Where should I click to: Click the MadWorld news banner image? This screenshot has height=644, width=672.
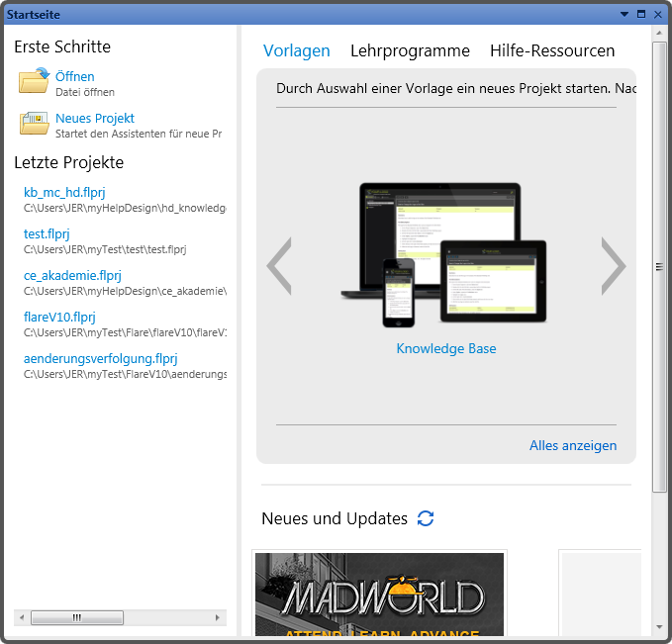point(379,595)
